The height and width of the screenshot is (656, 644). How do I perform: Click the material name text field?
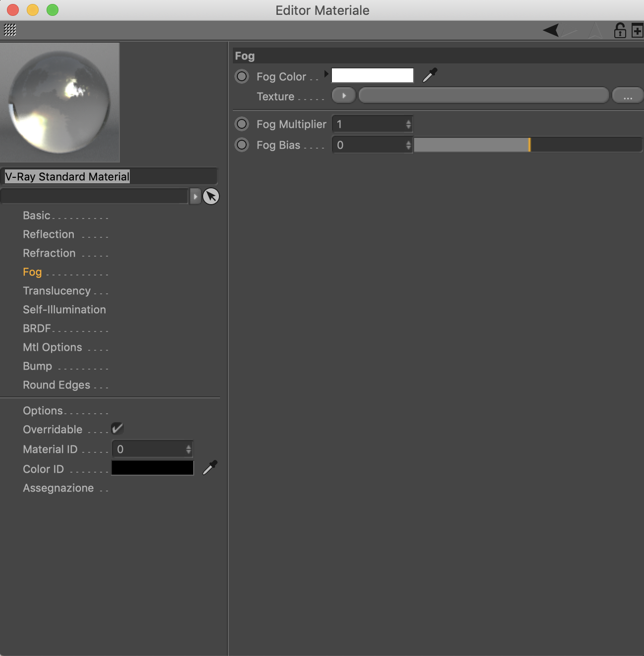tap(109, 176)
